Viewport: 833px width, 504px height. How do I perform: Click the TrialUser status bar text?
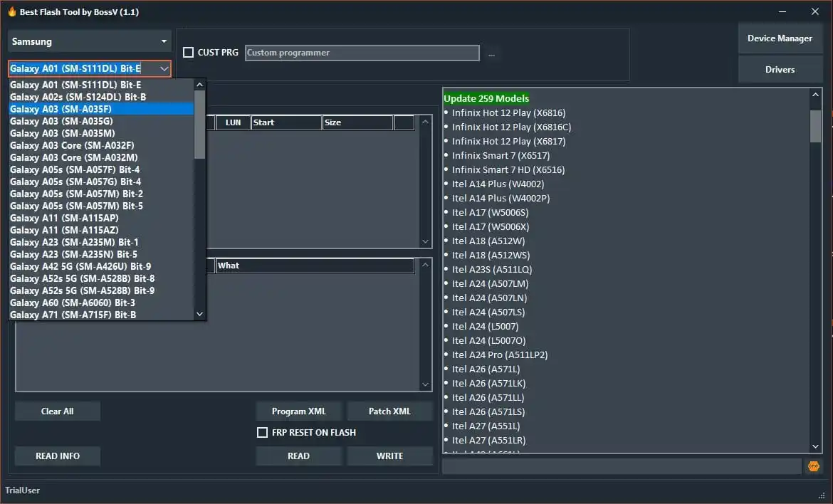click(22, 490)
